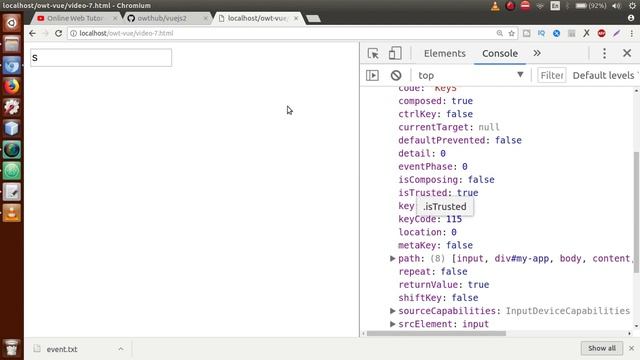640x360 pixels.
Task: Open the volume indicator in the top panel
Action: (616, 6)
